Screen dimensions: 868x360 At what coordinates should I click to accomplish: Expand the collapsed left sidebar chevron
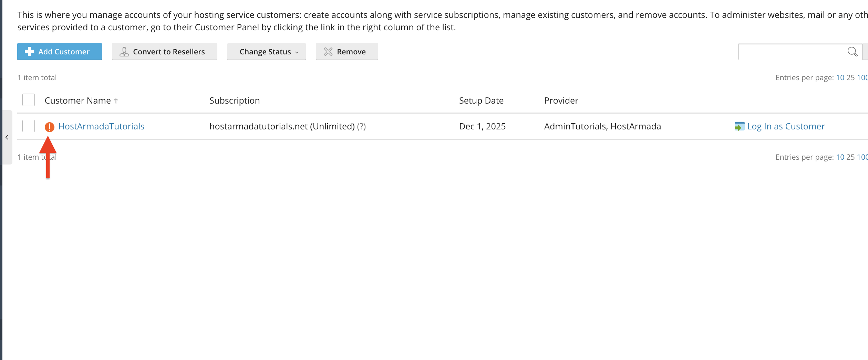[x=7, y=137]
